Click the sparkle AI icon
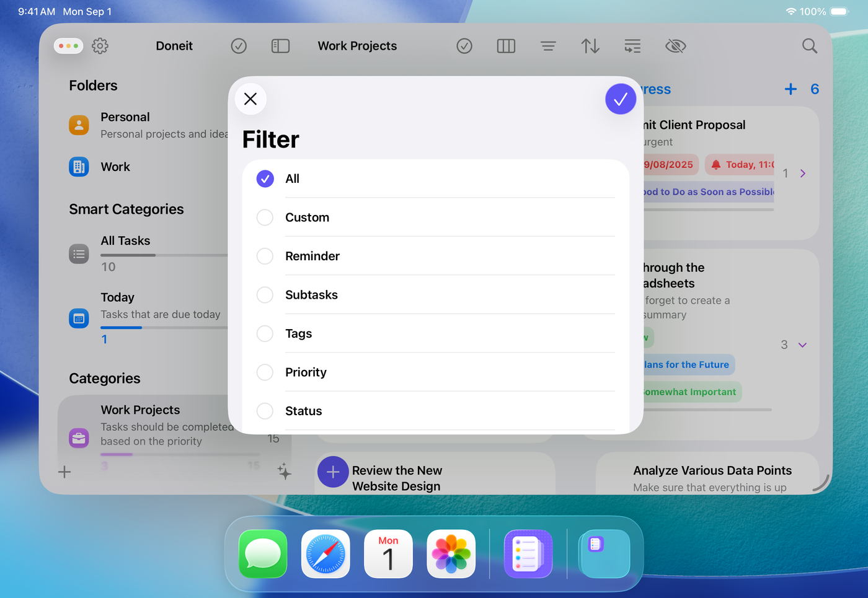This screenshot has width=868, height=598. (284, 472)
